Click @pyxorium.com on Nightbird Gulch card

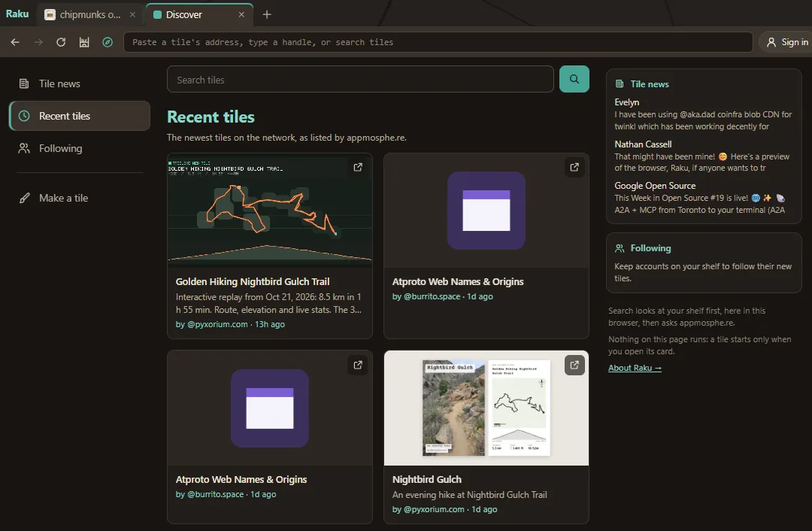coord(434,509)
